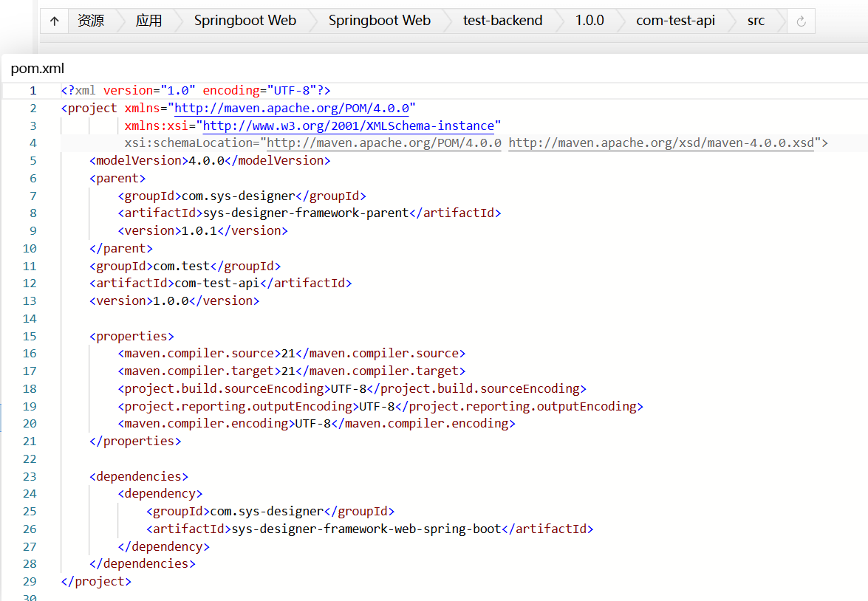Navigate to test-backend breadcrumb
868x601 pixels.
(502, 21)
